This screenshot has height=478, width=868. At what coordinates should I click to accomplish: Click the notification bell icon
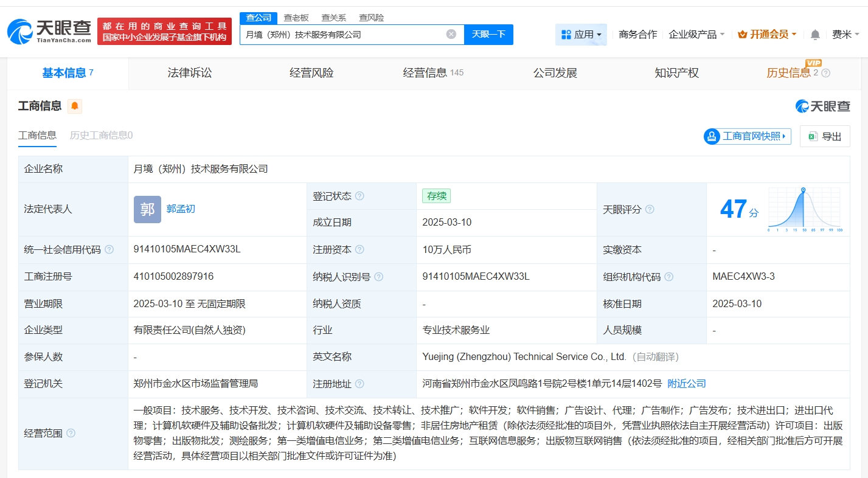[814, 35]
